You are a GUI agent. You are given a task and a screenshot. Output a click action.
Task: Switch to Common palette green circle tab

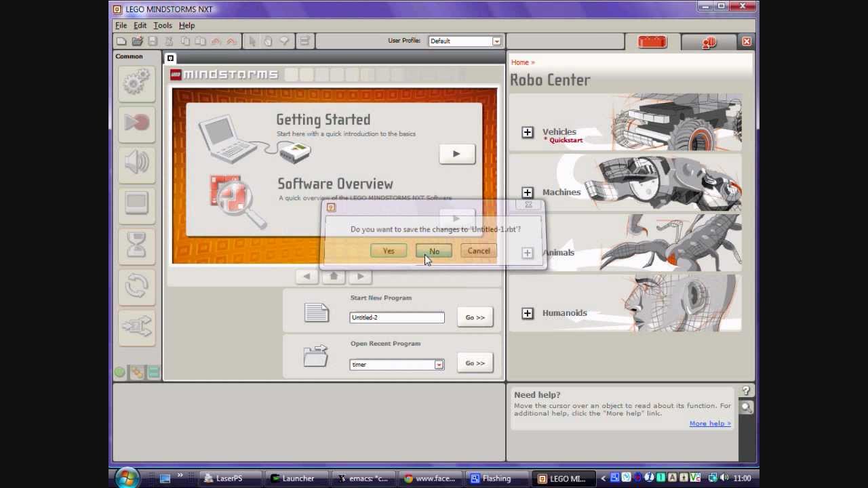120,372
